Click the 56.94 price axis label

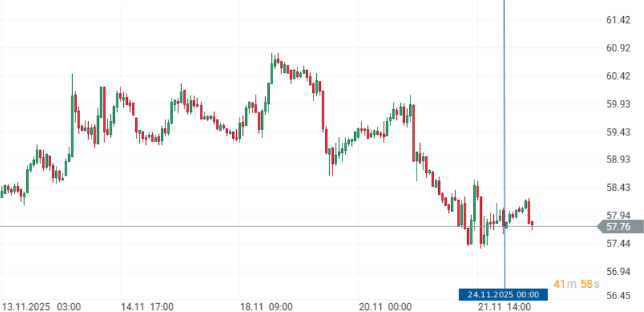[618, 271]
